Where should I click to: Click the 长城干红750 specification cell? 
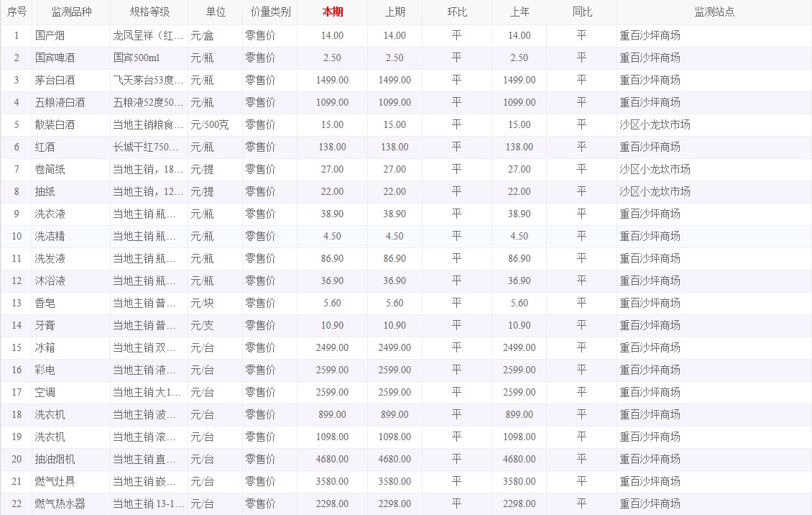click(146, 147)
